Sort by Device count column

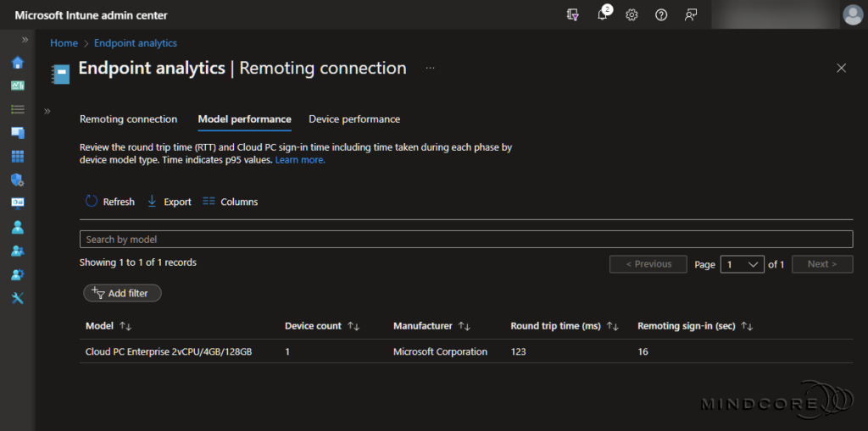pos(322,327)
